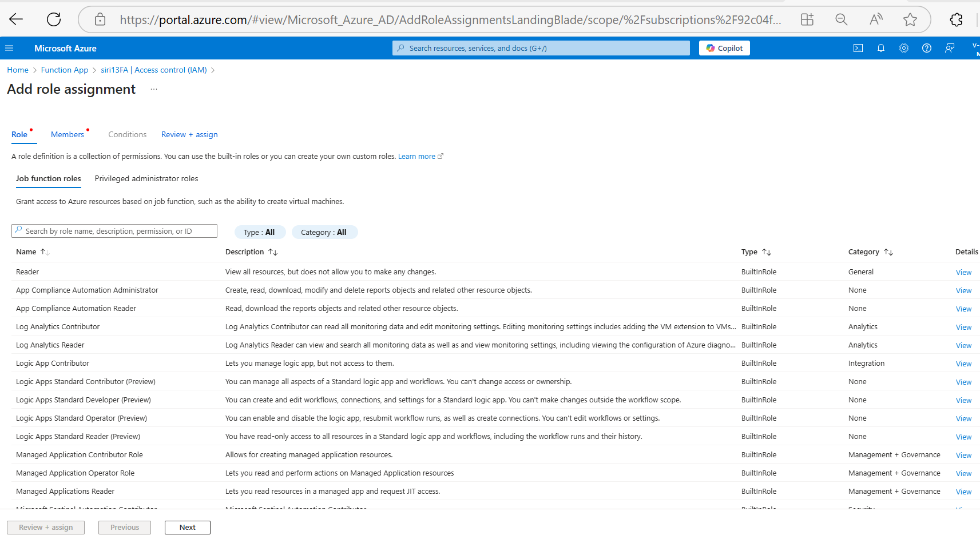The height and width of the screenshot is (539, 980).
Task: Reload the page with the refresh icon
Action: coord(54,19)
